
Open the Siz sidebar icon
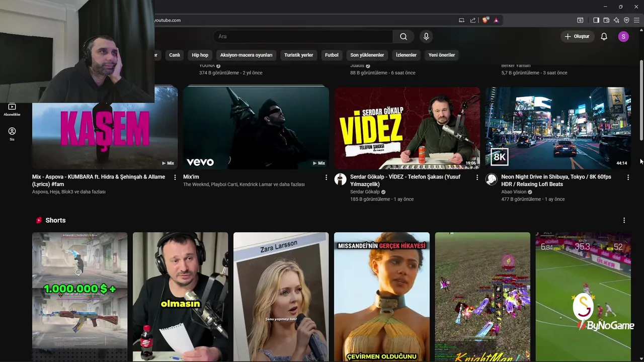[x=12, y=134]
